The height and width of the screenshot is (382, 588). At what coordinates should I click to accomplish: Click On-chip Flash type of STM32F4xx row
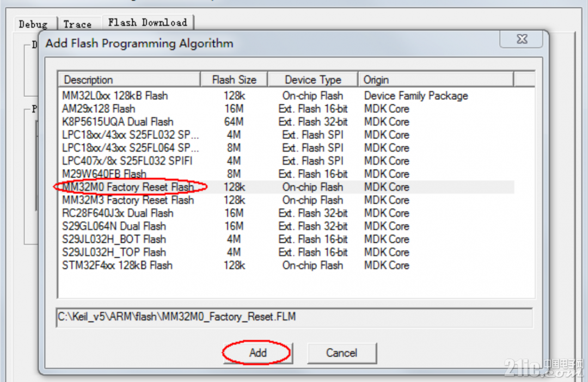click(313, 266)
